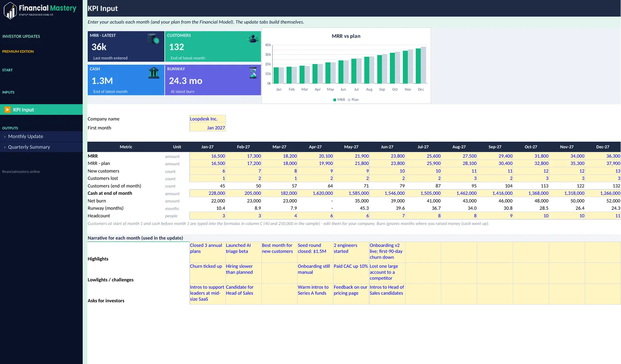Click the MRR - LATEST card value 36k
Viewport: 621px width, 364px height.
[99, 47]
